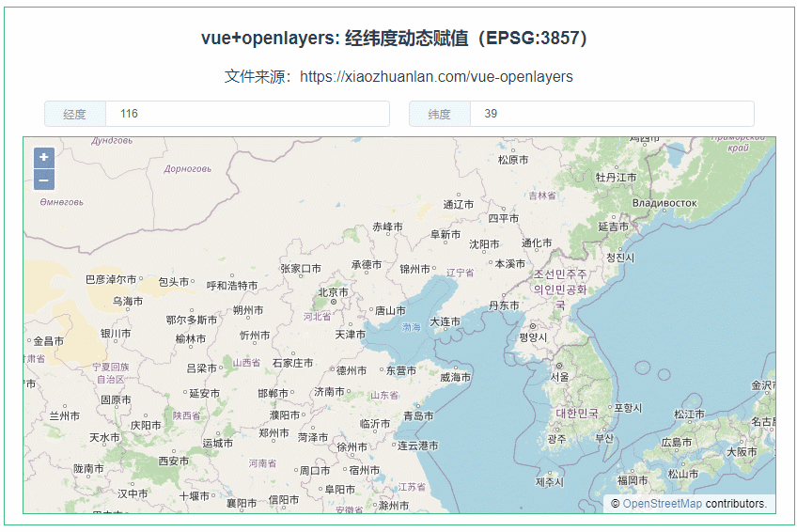Click the 唐山市 label on map

(x=390, y=310)
